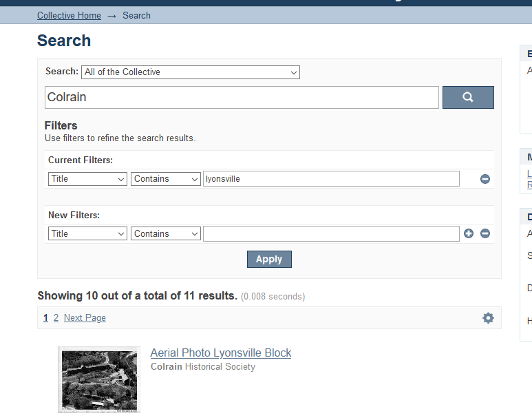Open the Aerial Photo Lyonsville Block result

tap(220, 353)
